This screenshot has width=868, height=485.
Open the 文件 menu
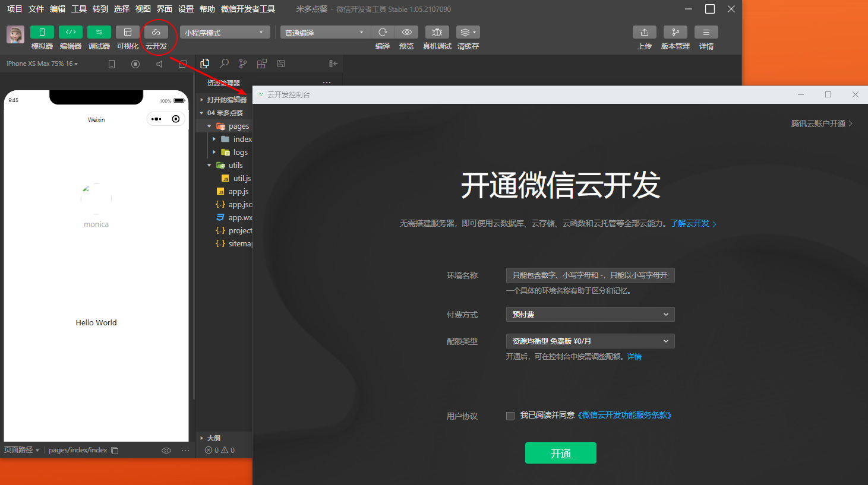(36, 9)
